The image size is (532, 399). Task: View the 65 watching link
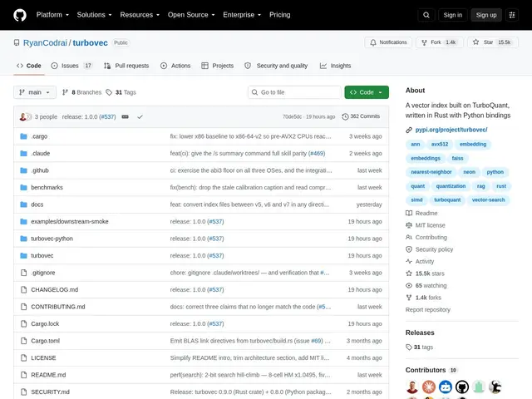[x=426, y=286]
